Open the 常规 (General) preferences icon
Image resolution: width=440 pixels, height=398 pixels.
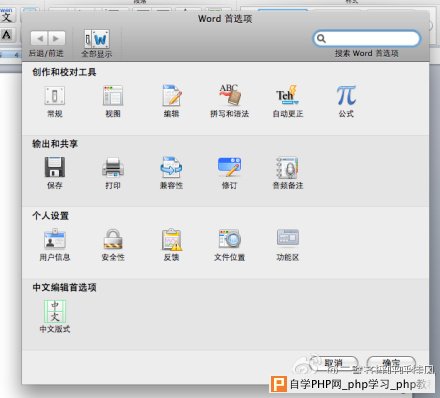tap(55, 96)
